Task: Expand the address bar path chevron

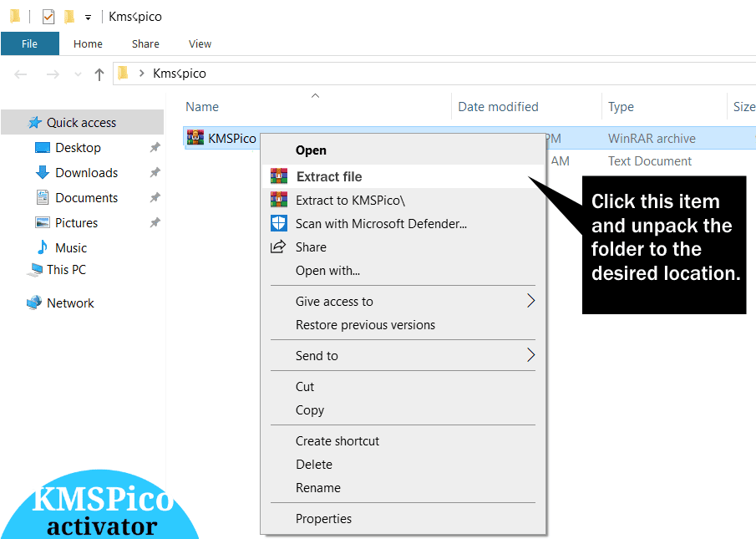Action: (142, 74)
